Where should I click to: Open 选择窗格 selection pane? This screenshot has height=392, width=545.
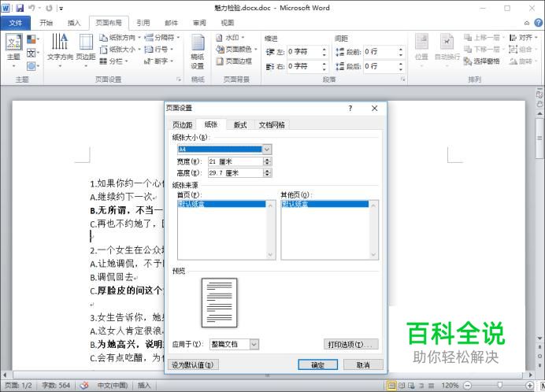(x=481, y=61)
